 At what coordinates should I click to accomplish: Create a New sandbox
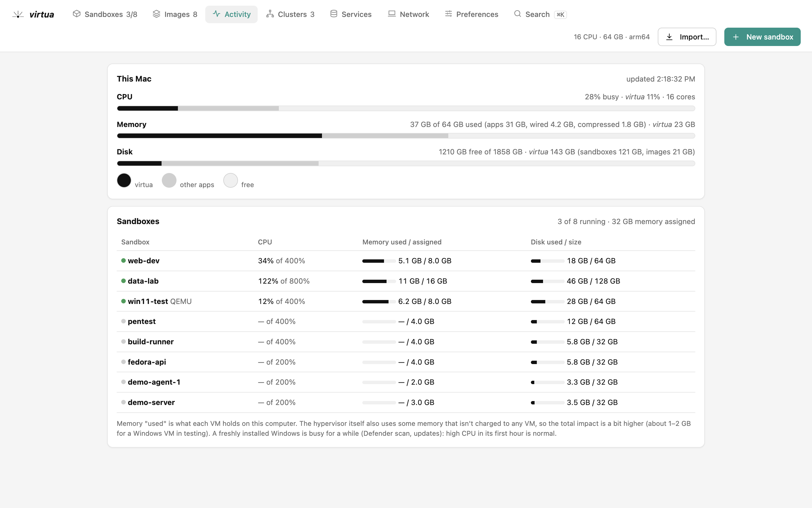[x=762, y=37]
